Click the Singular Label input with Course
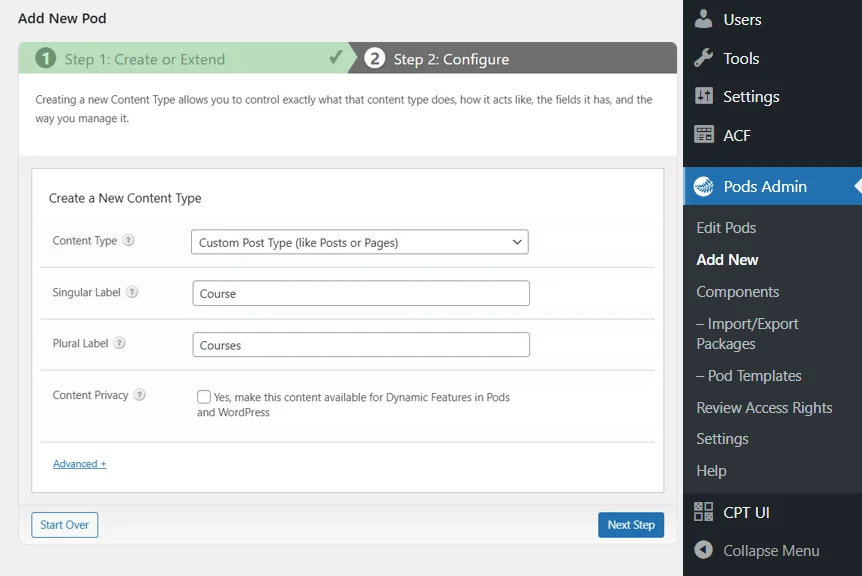The width and height of the screenshot is (862, 576). tap(361, 293)
